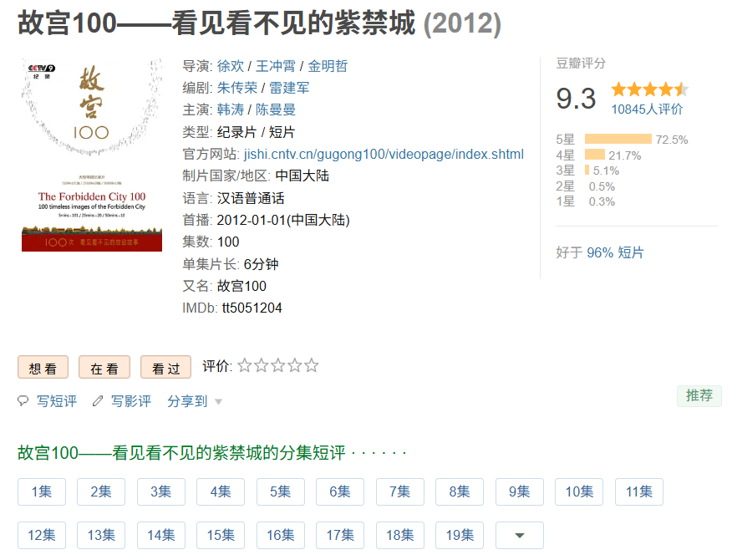Click the pencil icon beside 写影评
This screenshot has height=560, width=737.
(97, 401)
